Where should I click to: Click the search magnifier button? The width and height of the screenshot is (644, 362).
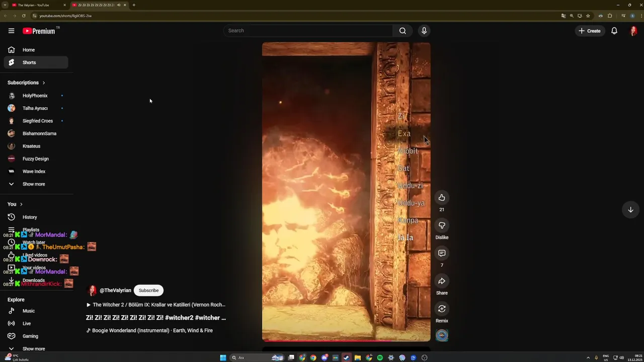click(x=403, y=31)
